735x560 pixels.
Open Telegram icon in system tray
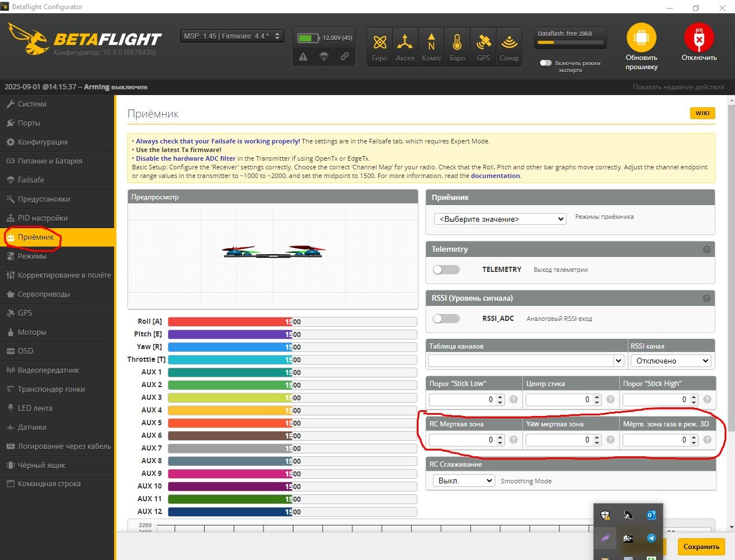[651, 538]
